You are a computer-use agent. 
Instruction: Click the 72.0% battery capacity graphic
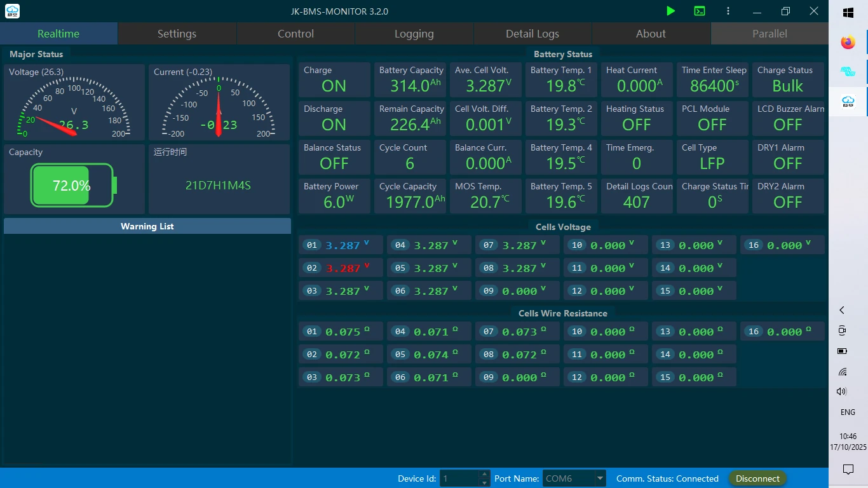[x=74, y=186]
